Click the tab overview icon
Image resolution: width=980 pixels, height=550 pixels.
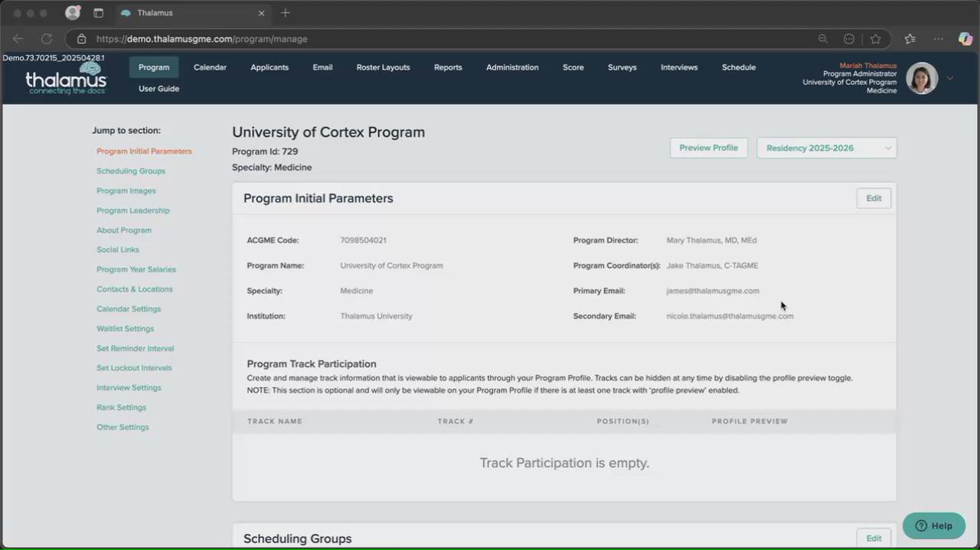[x=98, y=13]
